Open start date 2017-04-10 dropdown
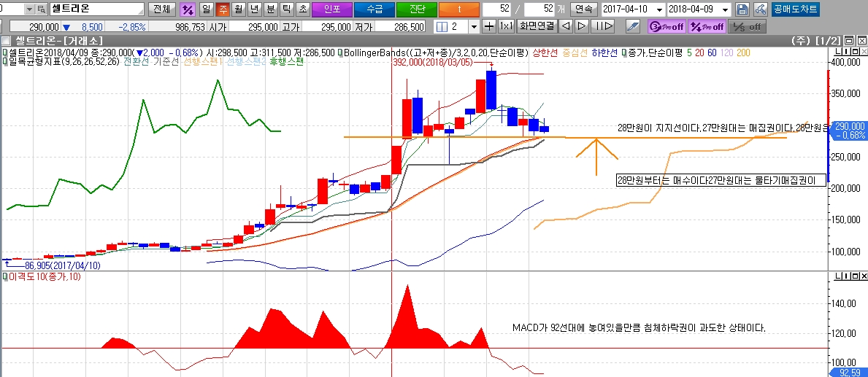868x377 pixels. tap(659, 9)
